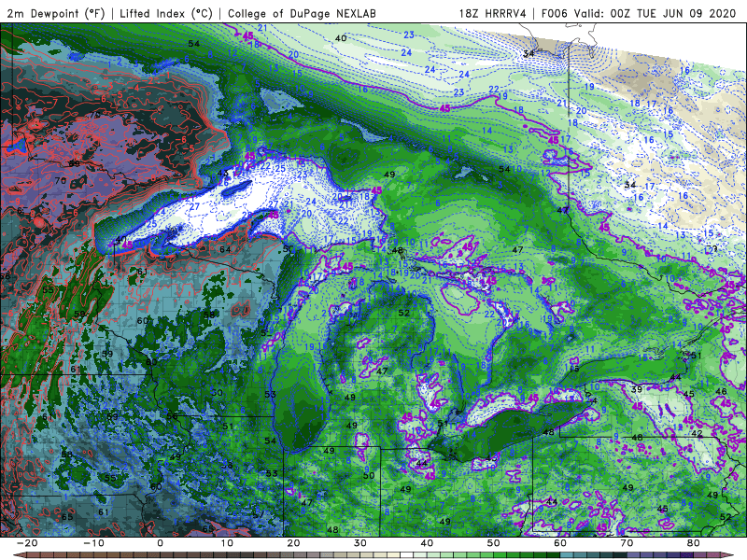Click the black dewpoint value "39" on the map
Viewport: 747px width, 560px height.
pyautogui.click(x=637, y=389)
